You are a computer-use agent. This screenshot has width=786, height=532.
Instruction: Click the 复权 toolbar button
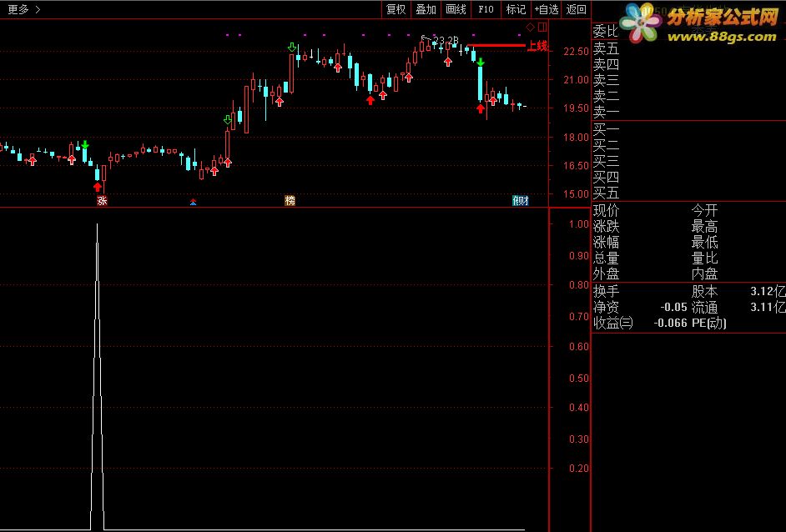(396, 9)
